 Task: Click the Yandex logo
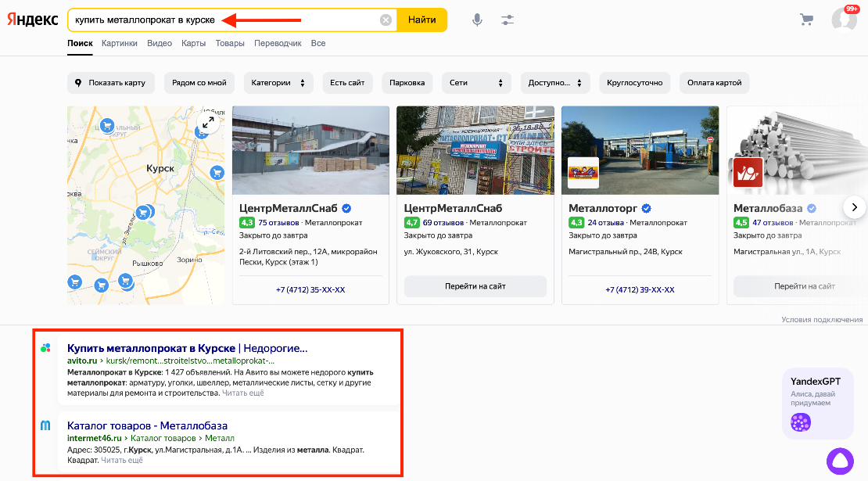31,20
